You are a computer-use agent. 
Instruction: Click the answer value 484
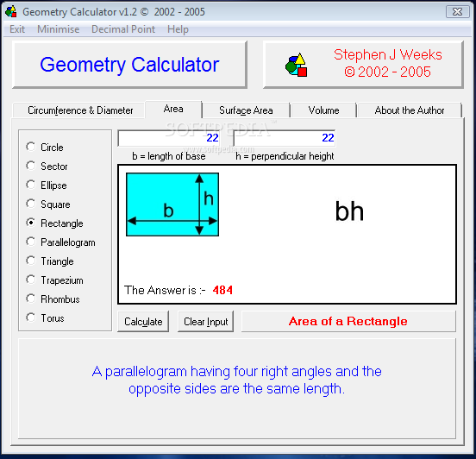coord(222,290)
